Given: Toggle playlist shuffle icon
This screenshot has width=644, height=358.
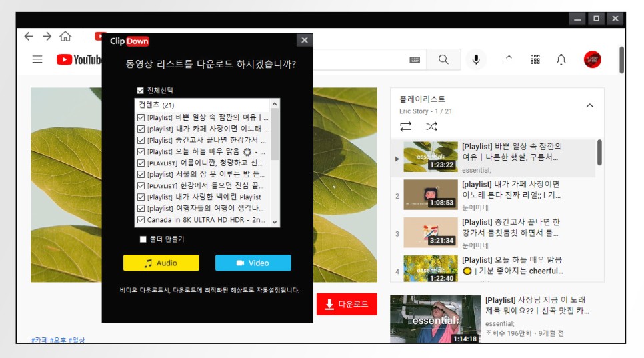Looking at the screenshot, I should [x=431, y=127].
